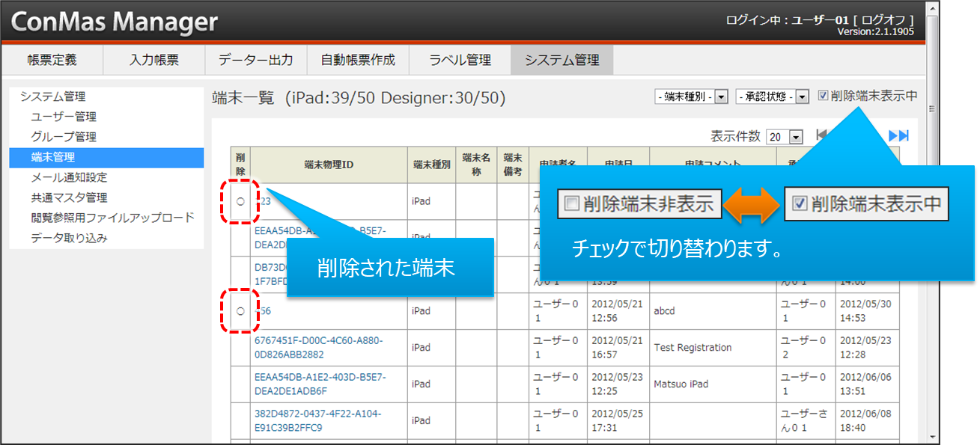
Task: Open メール通知設定 in the sidebar
Action: [69, 177]
